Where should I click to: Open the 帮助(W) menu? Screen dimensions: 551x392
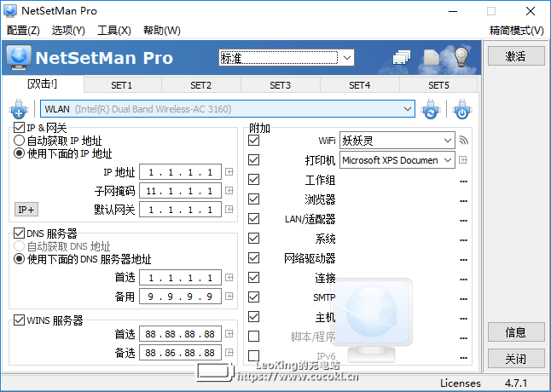tap(162, 31)
